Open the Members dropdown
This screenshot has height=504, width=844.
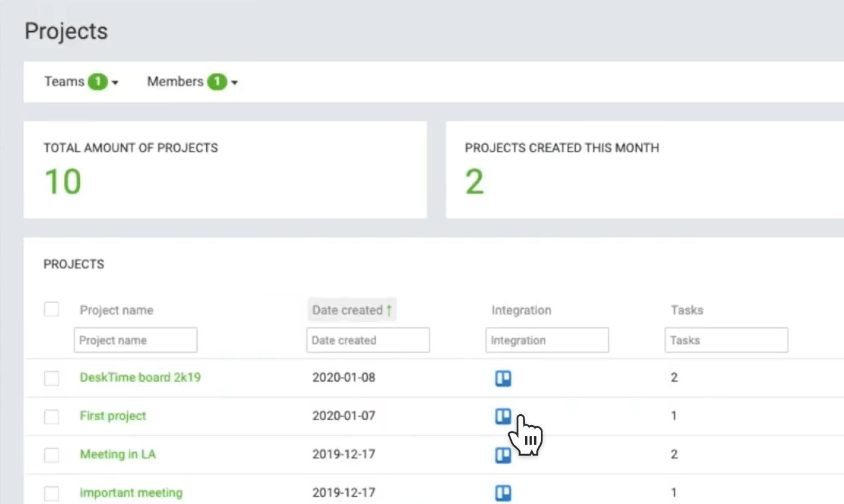click(x=235, y=82)
